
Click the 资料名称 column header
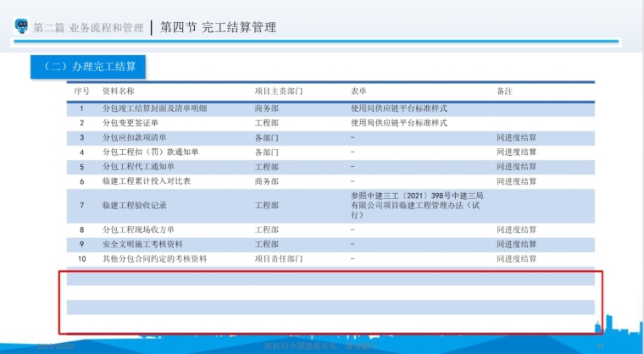coord(118,91)
